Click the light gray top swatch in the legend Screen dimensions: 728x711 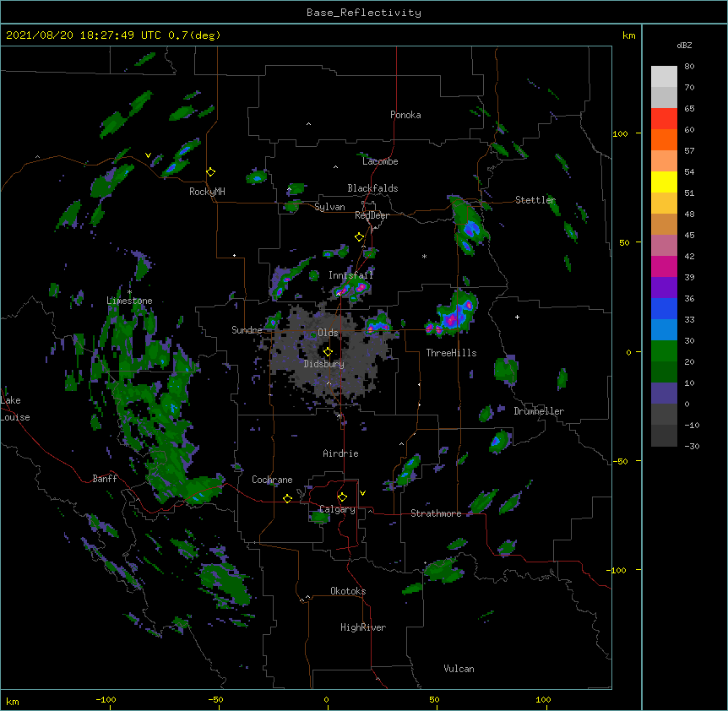click(x=664, y=76)
